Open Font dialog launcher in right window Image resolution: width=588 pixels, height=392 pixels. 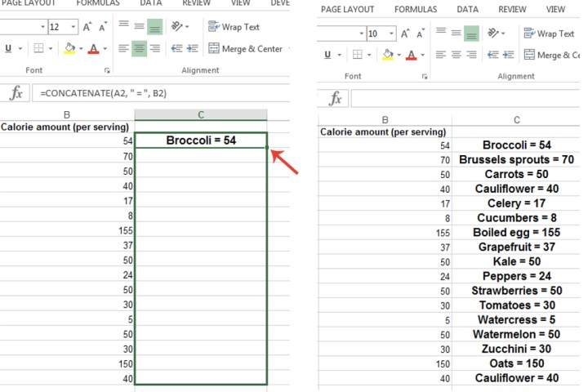(x=425, y=77)
